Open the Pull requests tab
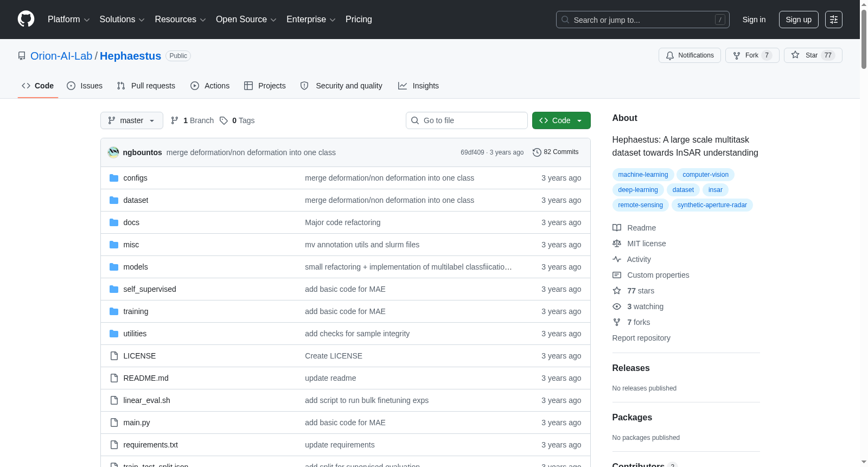Viewport: 868px width, 467px height. point(146,86)
